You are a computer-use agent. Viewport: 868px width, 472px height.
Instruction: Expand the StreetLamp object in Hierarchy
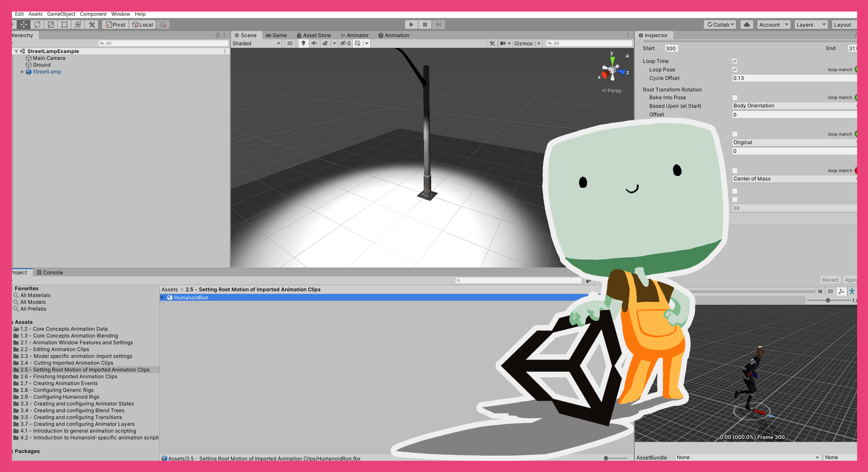tap(22, 72)
